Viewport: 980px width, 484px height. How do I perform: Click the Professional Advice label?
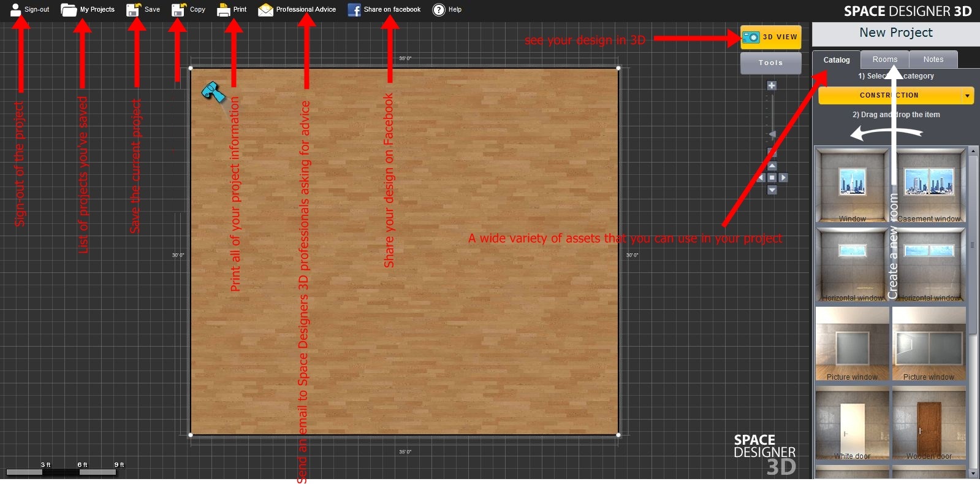(x=306, y=10)
